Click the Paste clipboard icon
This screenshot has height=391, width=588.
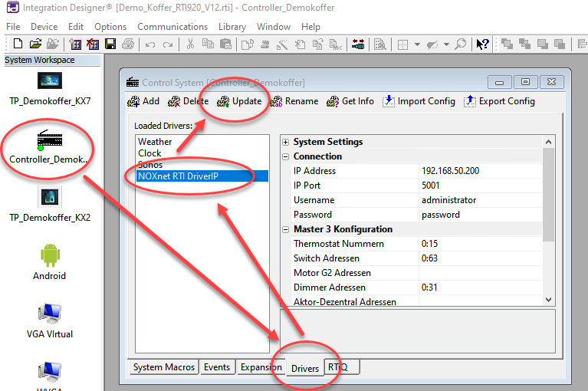click(x=225, y=44)
